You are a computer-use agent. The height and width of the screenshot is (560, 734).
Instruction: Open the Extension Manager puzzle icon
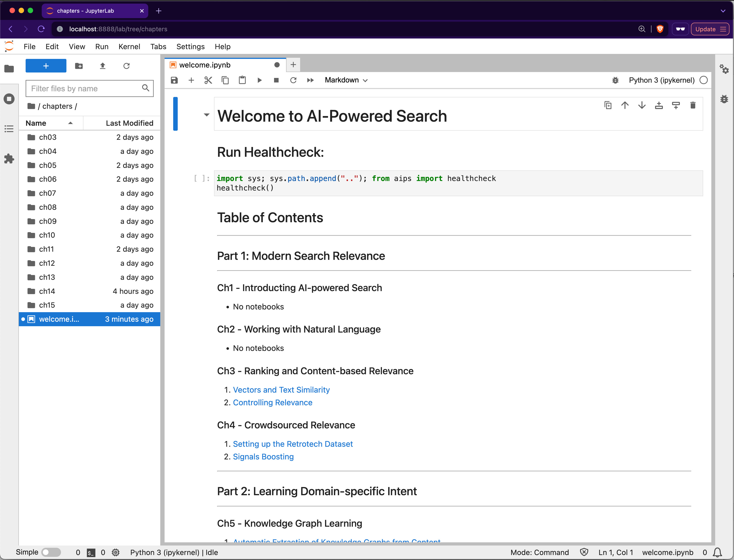(x=9, y=158)
